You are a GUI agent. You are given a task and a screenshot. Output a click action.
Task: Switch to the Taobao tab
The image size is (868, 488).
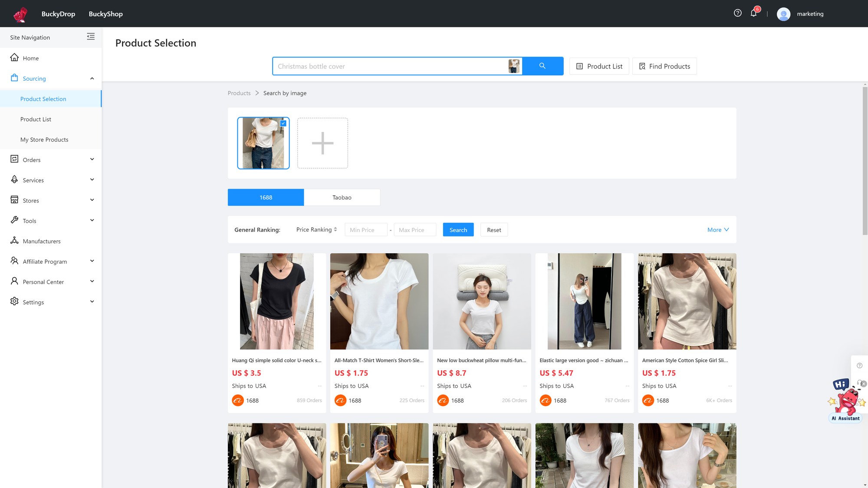pos(342,197)
